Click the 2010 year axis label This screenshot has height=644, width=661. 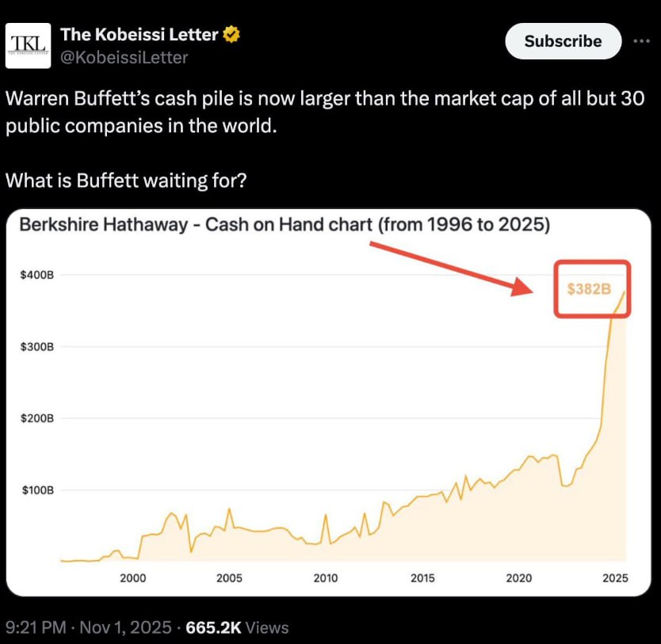click(x=326, y=578)
